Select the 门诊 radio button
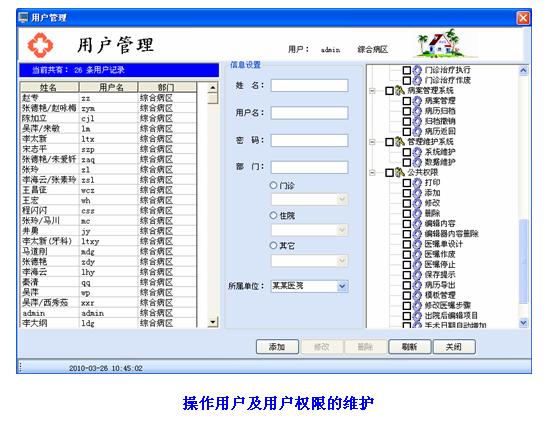This screenshot has height=424, width=550. click(273, 185)
